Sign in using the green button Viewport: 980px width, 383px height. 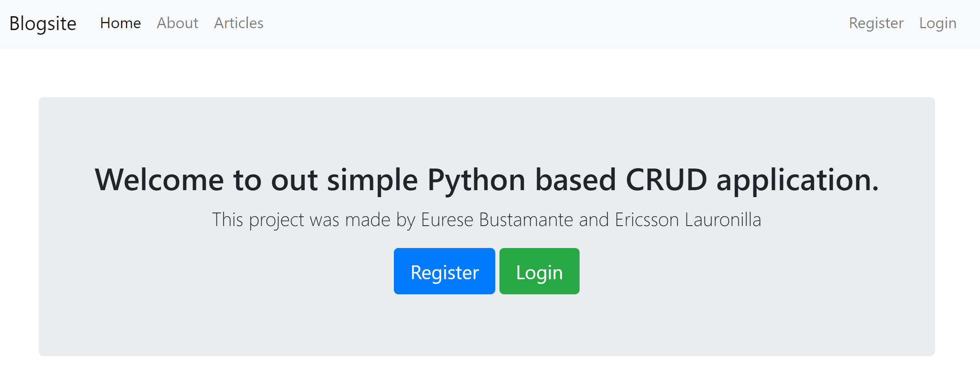point(539,272)
